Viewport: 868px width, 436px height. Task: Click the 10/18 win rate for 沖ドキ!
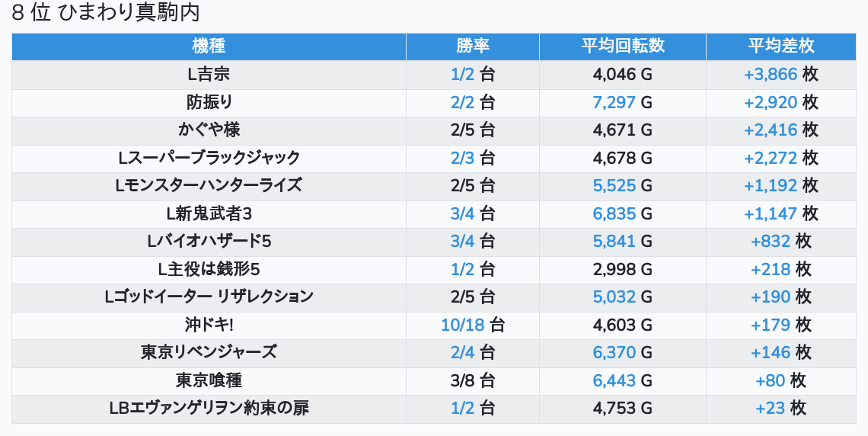coord(462,325)
